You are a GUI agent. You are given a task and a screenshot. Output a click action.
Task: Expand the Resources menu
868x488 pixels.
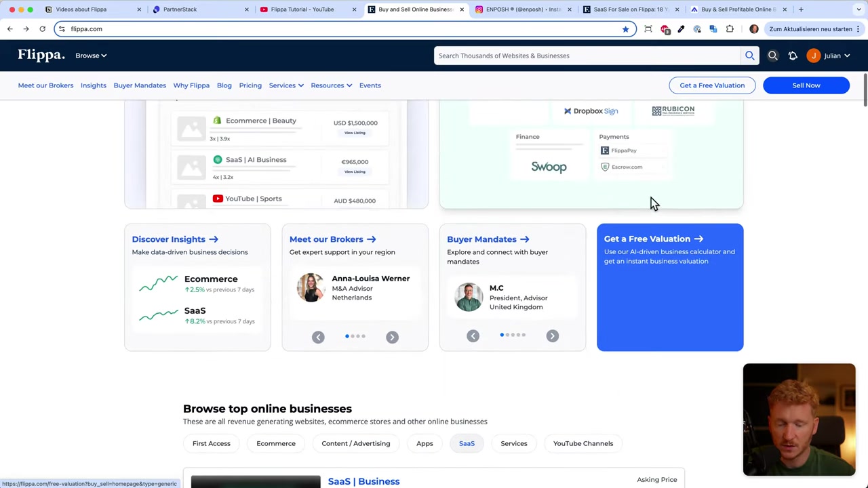pyautogui.click(x=331, y=85)
